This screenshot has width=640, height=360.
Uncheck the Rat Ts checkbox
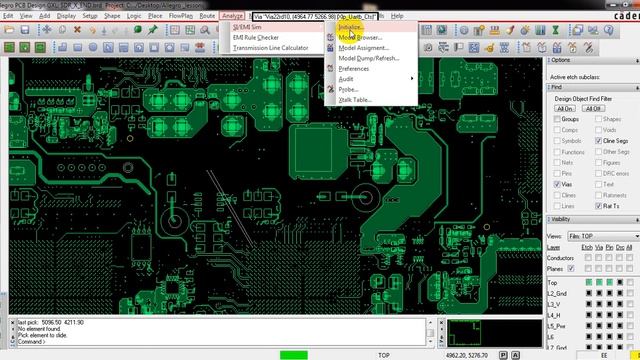pyautogui.click(x=598, y=206)
